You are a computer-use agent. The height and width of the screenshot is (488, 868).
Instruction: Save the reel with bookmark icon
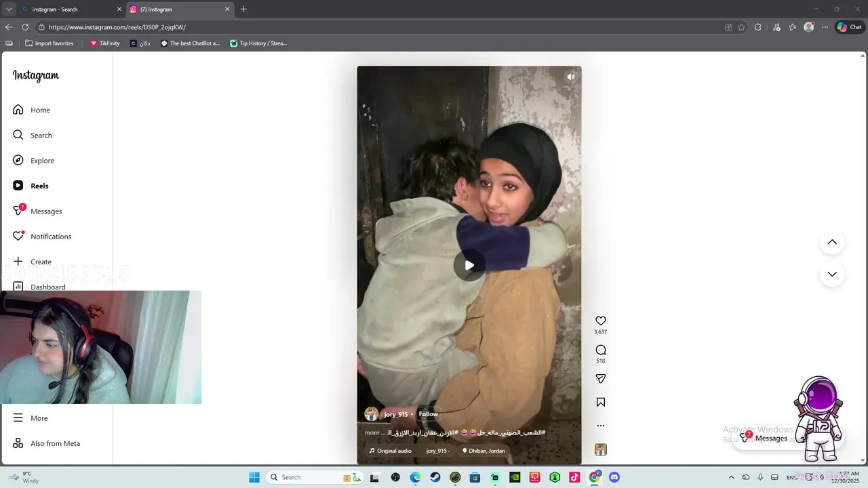pyautogui.click(x=600, y=402)
